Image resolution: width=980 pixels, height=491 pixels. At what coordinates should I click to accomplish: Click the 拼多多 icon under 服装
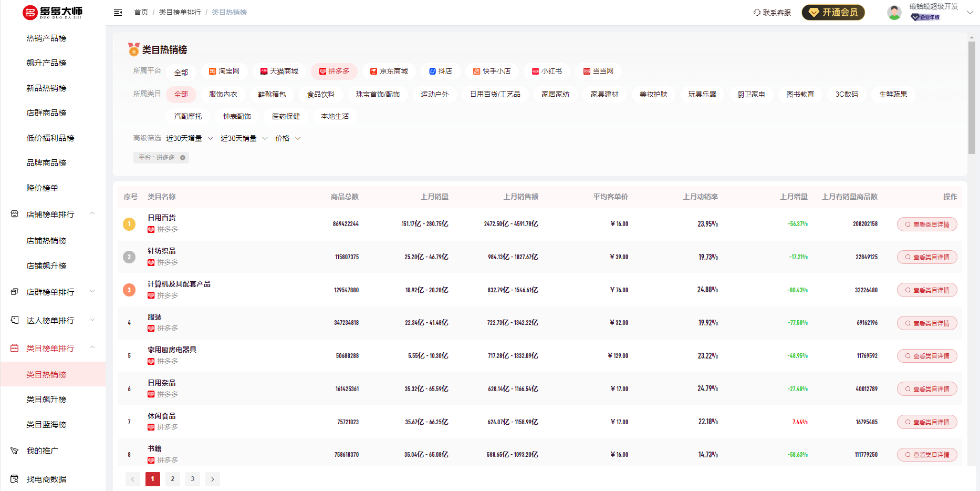tap(151, 328)
